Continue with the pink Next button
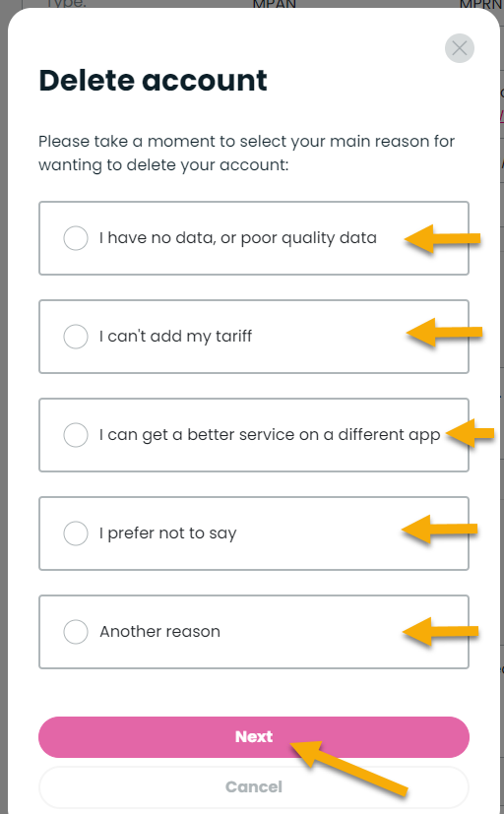 [254, 736]
